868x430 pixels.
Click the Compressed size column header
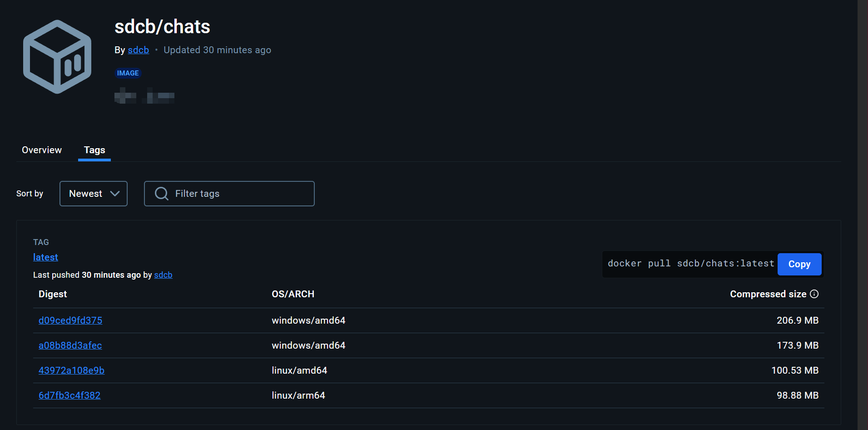click(x=768, y=294)
